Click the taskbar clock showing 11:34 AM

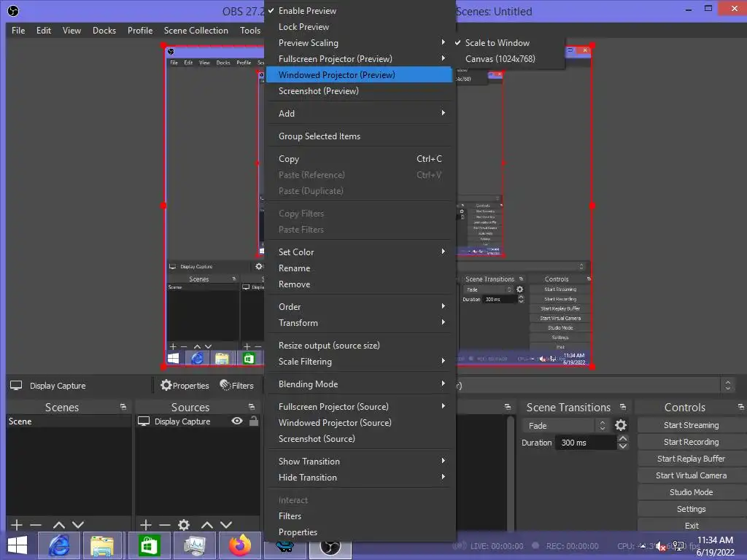(715, 546)
